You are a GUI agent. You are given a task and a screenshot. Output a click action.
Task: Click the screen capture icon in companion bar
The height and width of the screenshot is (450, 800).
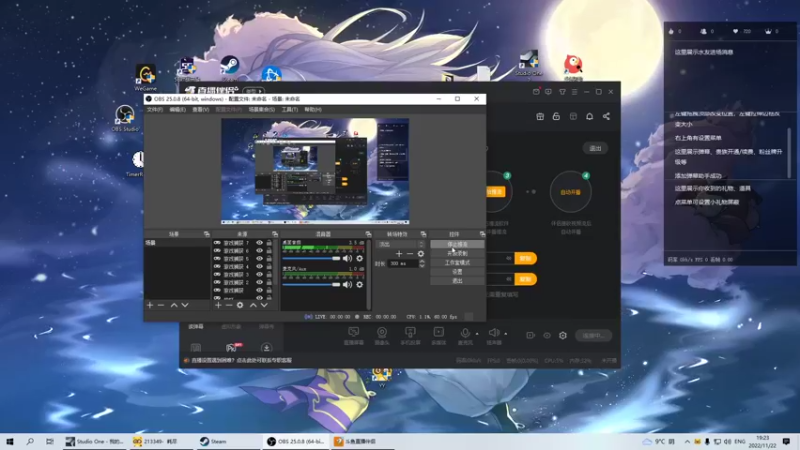click(x=353, y=333)
